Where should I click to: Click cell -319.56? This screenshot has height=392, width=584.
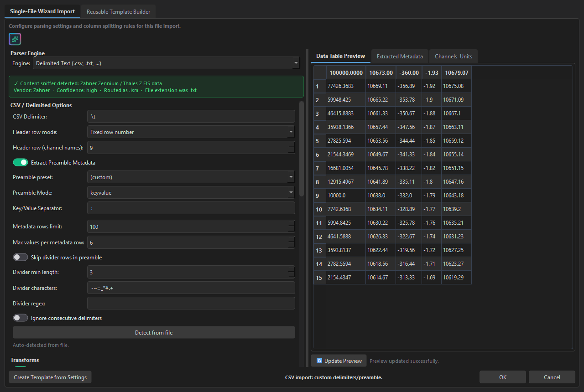tap(408, 250)
